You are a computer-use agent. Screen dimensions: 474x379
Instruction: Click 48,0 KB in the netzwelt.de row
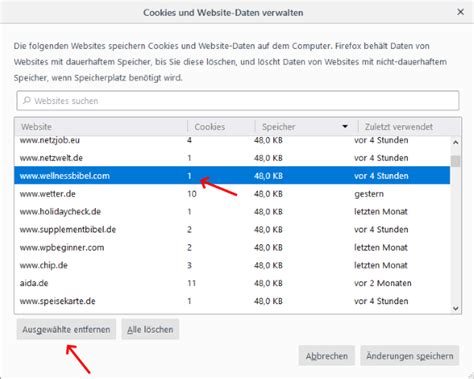[x=268, y=158]
